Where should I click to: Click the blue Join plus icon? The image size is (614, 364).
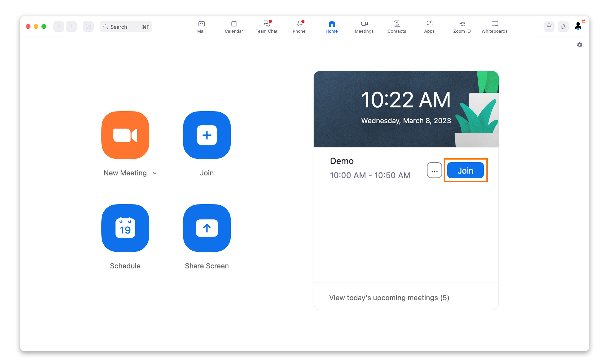207,135
